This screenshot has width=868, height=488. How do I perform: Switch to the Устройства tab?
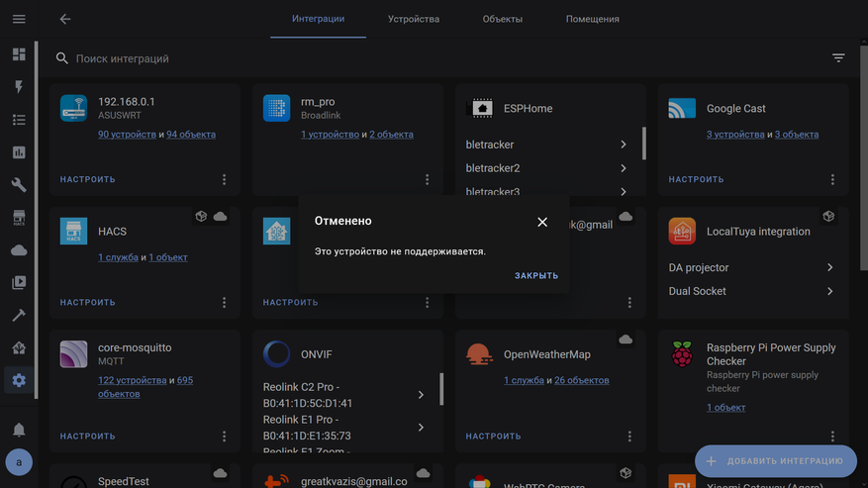(x=414, y=19)
